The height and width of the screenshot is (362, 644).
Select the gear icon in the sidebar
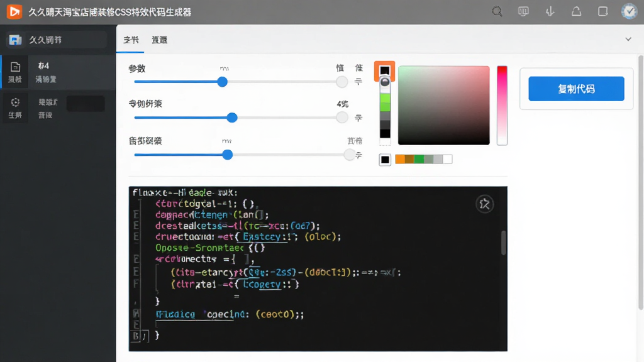(15, 102)
